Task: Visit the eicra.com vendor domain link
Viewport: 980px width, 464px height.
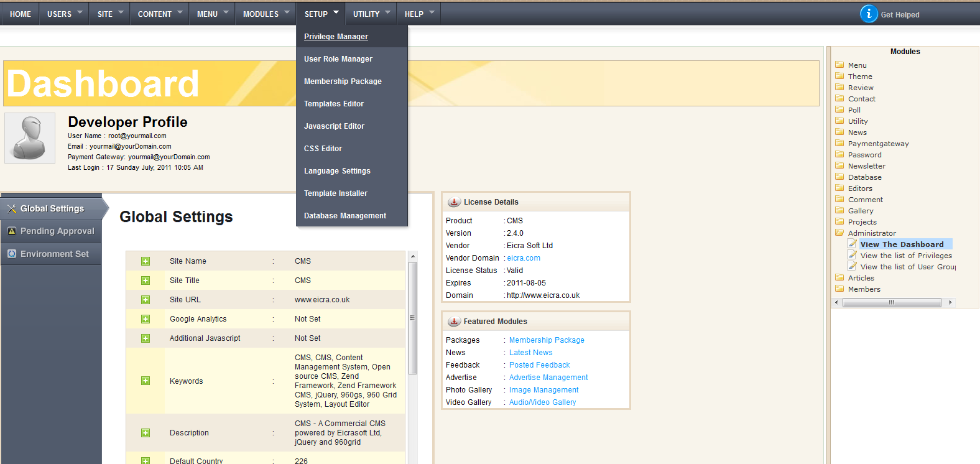Action: point(524,258)
